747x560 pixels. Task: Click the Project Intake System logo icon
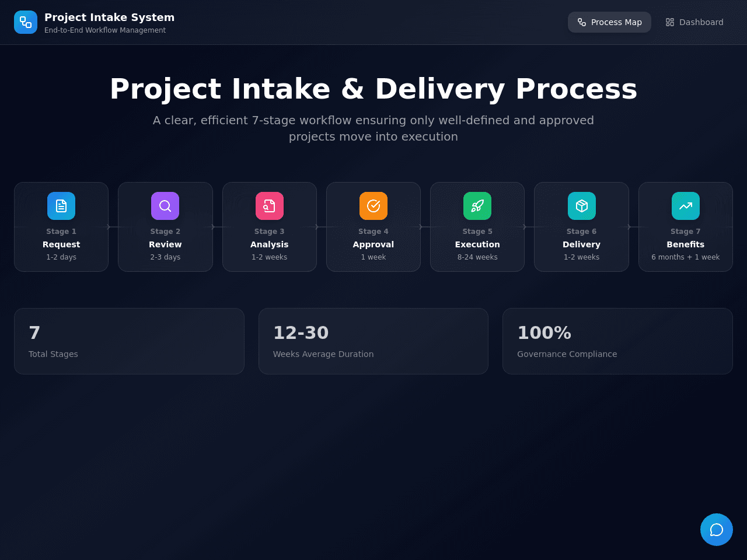click(x=26, y=22)
